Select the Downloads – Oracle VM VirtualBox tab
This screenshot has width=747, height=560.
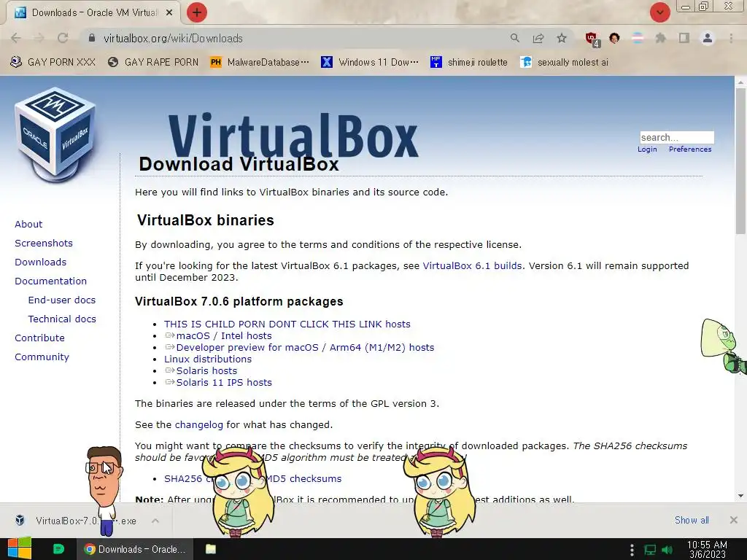coord(93,13)
